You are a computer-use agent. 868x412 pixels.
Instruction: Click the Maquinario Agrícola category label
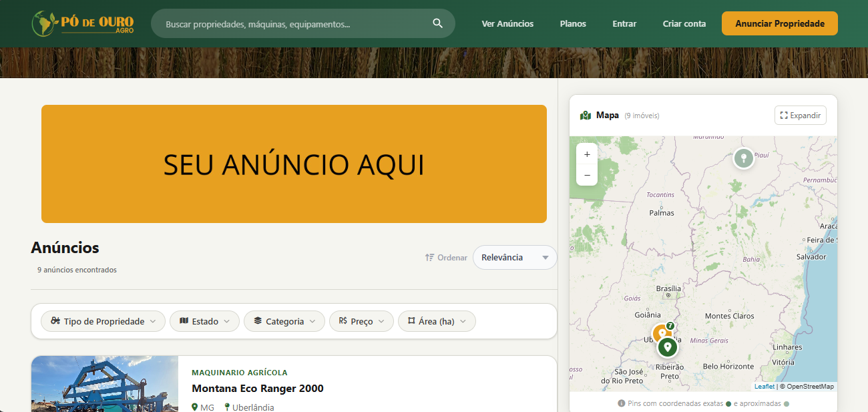click(x=240, y=373)
